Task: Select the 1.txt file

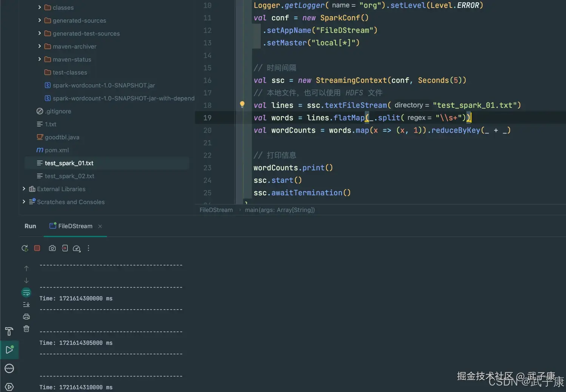Action: (50, 124)
